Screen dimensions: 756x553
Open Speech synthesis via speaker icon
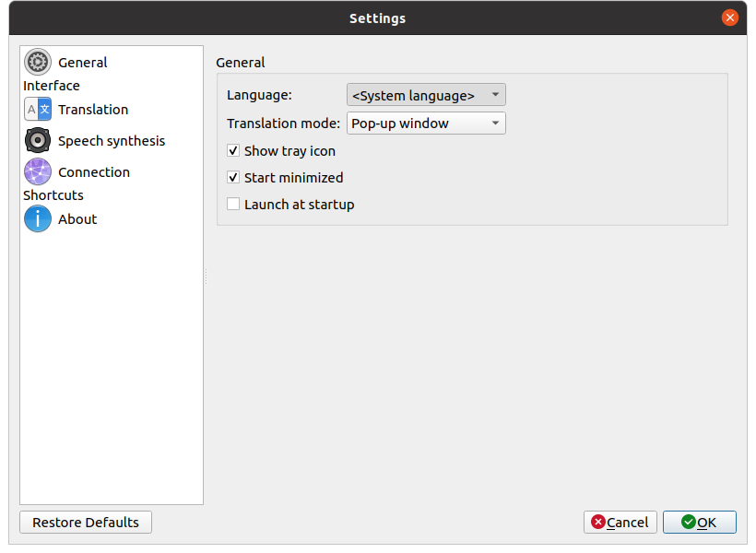38,141
